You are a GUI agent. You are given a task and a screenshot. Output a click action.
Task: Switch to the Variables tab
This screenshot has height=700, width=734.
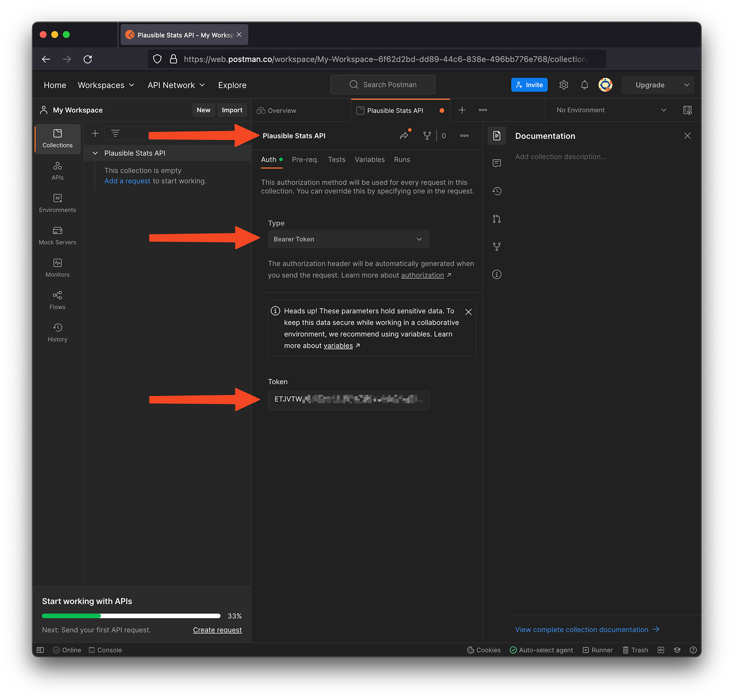[370, 160]
